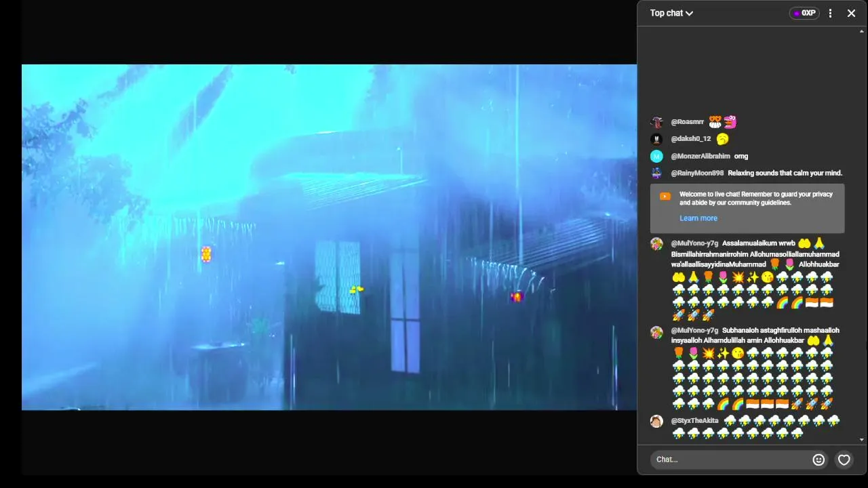868x488 pixels.
Task: Click the heart reaction button
Action: tap(844, 460)
